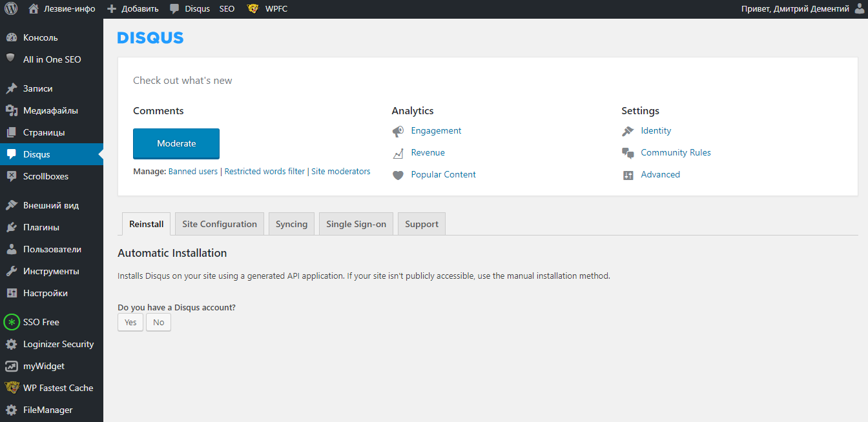Click the Revenue chart icon
Viewport: 868px width, 422px height.
[398, 153]
